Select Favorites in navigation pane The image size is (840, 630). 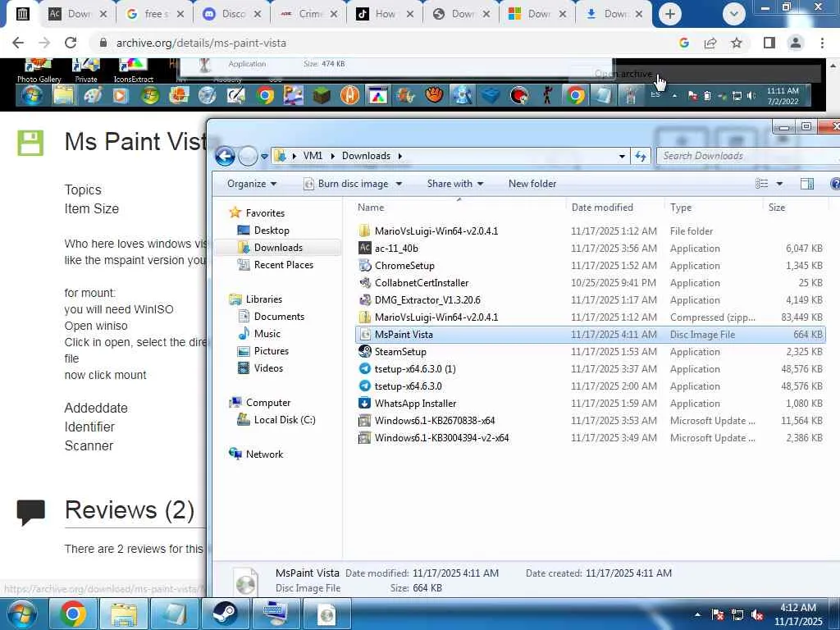point(265,213)
